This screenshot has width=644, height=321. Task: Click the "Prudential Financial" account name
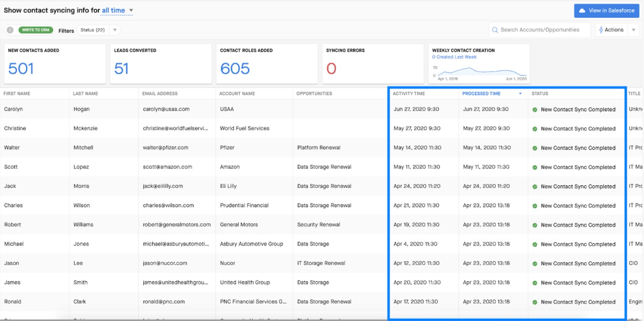pyautogui.click(x=244, y=205)
